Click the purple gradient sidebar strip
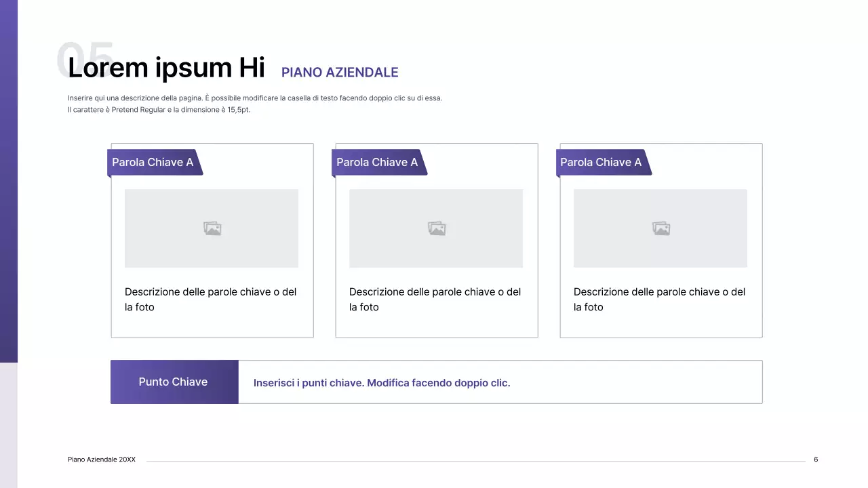The image size is (868, 488). 9,203
